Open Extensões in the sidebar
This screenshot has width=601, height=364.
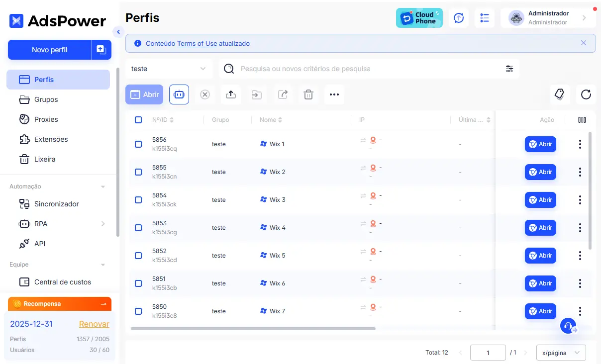51,139
